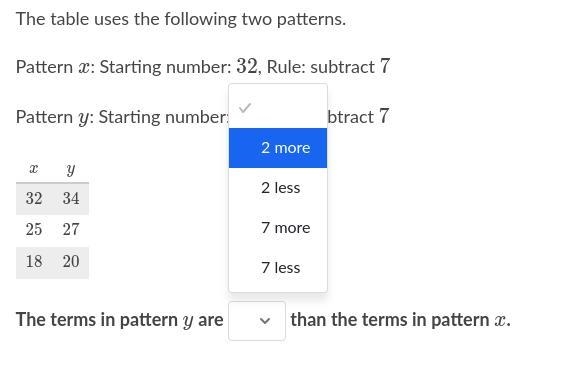The image size is (577, 372).
Task: Click starting number 32 in Pattern x line
Action: 247,66
